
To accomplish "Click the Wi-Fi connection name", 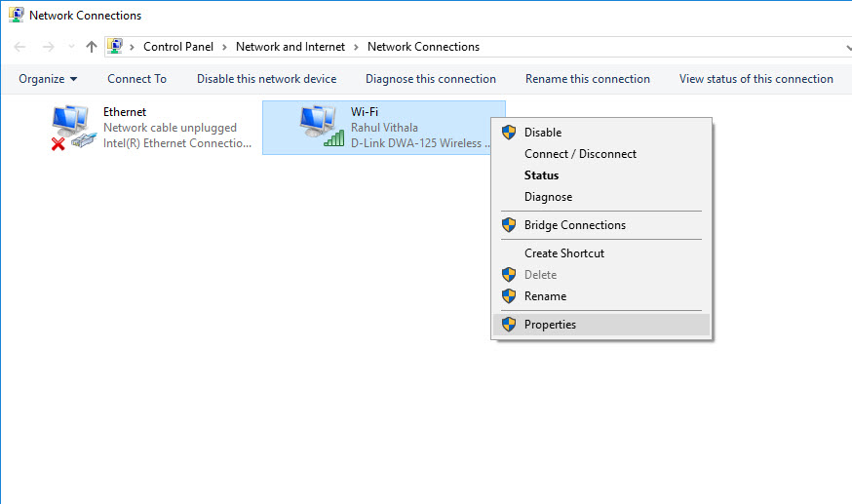I will (x=364, y=112).
